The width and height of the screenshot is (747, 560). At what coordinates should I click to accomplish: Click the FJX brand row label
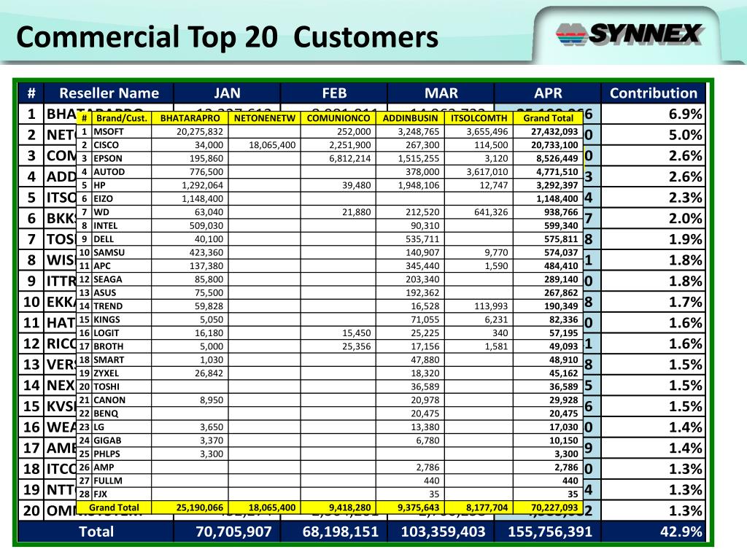pyautogui.click(x=101, y=494)
